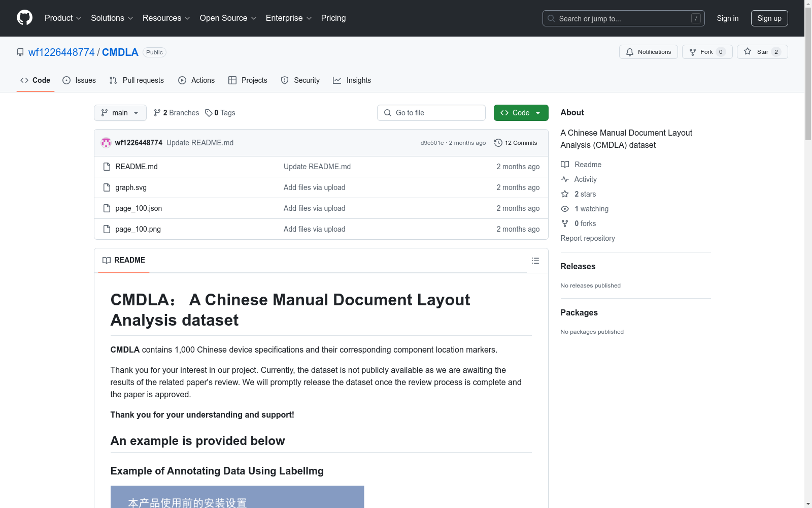Screen dimensions: 812x508
Task: Fork the CMDLA repository
Action: click(x=707, y=52)
